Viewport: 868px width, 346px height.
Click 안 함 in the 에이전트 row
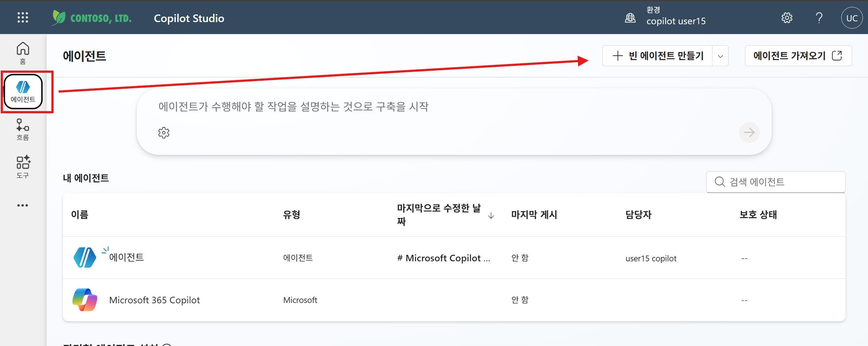tap(520, 258)
